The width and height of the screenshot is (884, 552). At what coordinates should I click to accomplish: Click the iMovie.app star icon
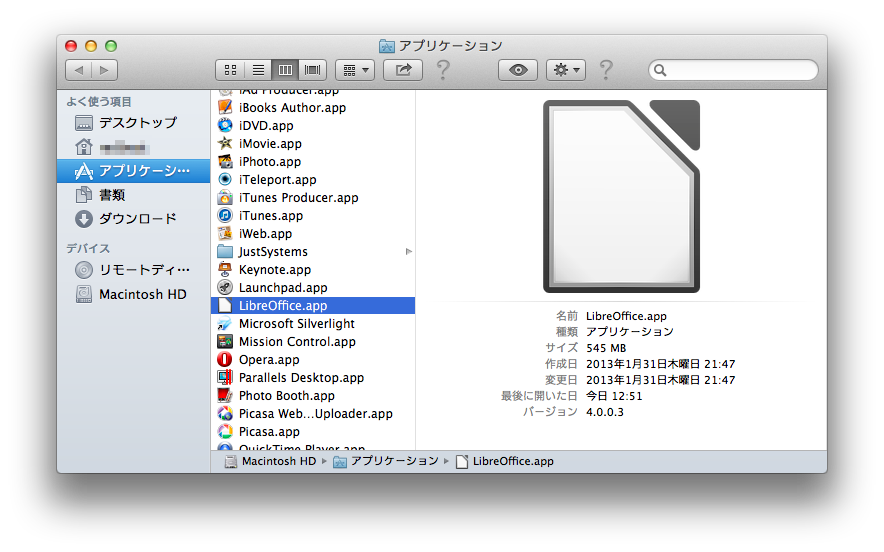225,143
